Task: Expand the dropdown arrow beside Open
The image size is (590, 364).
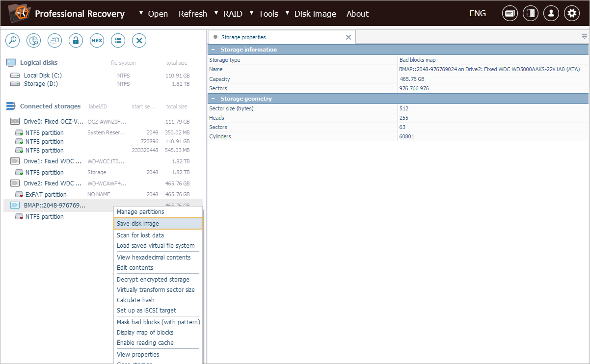Action: pyautogui.click(x=141, y=13)
